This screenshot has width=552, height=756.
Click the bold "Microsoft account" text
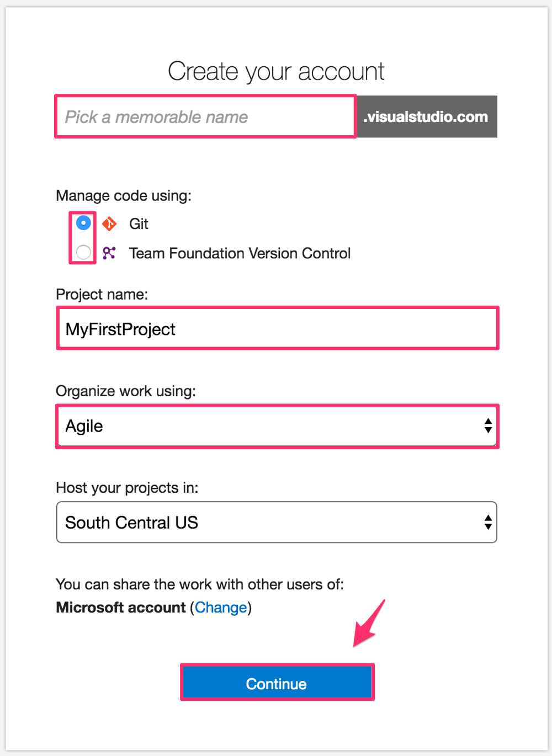[121, 608]
